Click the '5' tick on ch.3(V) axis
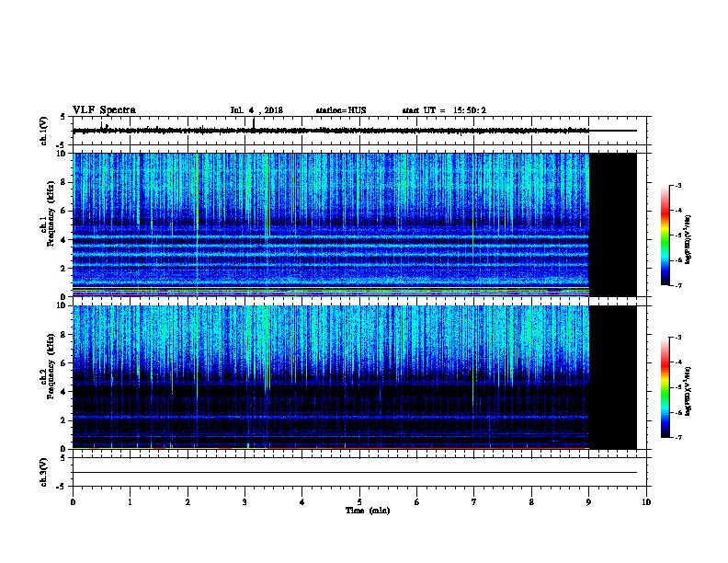The width and height of the screenshot is (728, 563). point(63,458)
